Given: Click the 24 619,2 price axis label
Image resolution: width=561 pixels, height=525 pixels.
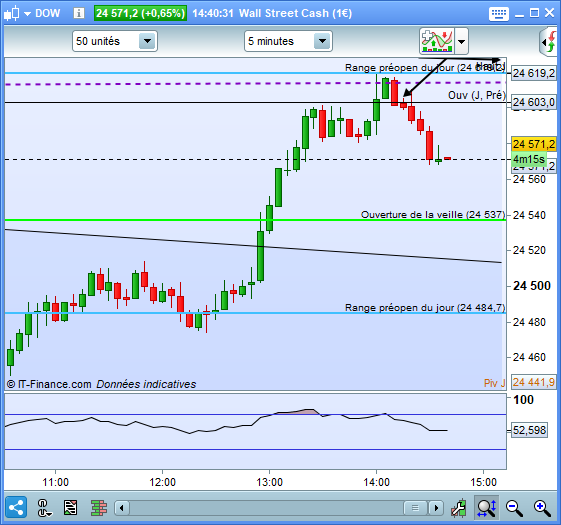Looking at the screenshot, I should (533, 73).
